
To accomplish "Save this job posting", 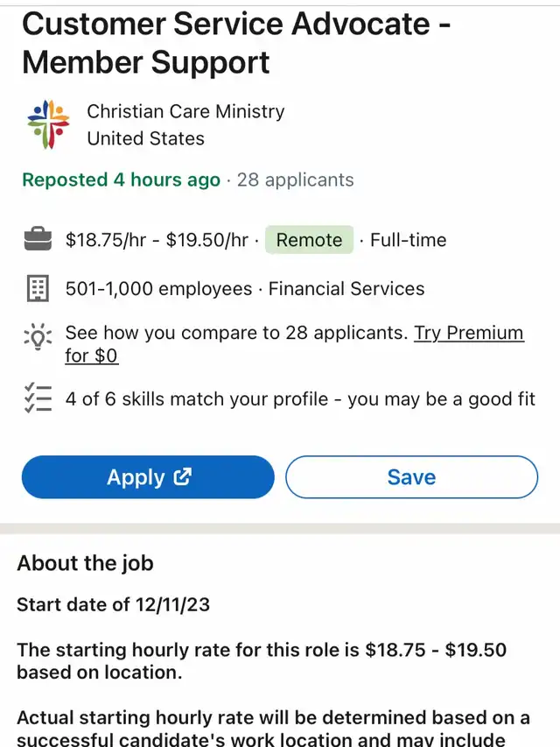I will (411, 477).
